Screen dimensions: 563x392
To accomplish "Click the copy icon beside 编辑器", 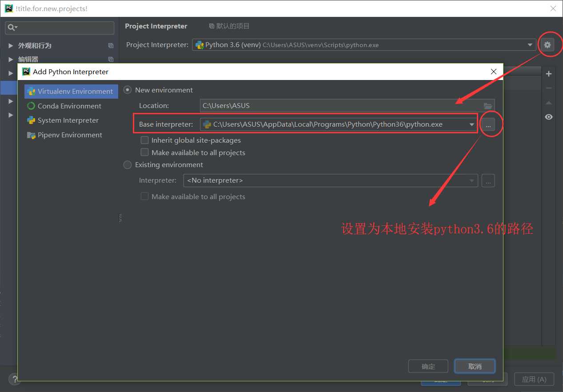I will (x=111, y=60).
